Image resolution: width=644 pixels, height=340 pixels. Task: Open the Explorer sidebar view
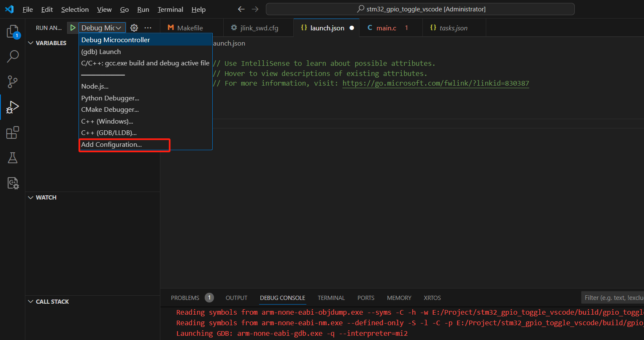tap(13, 30)
